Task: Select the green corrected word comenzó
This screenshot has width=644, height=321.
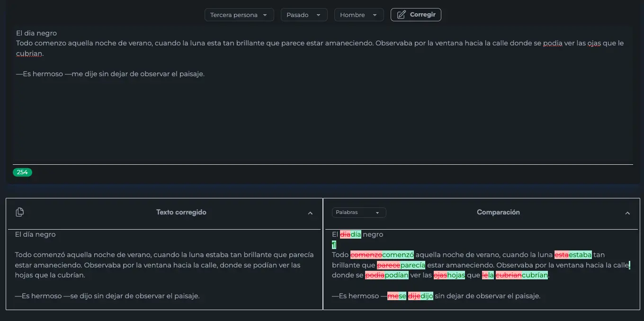Action: click(398, 254)
